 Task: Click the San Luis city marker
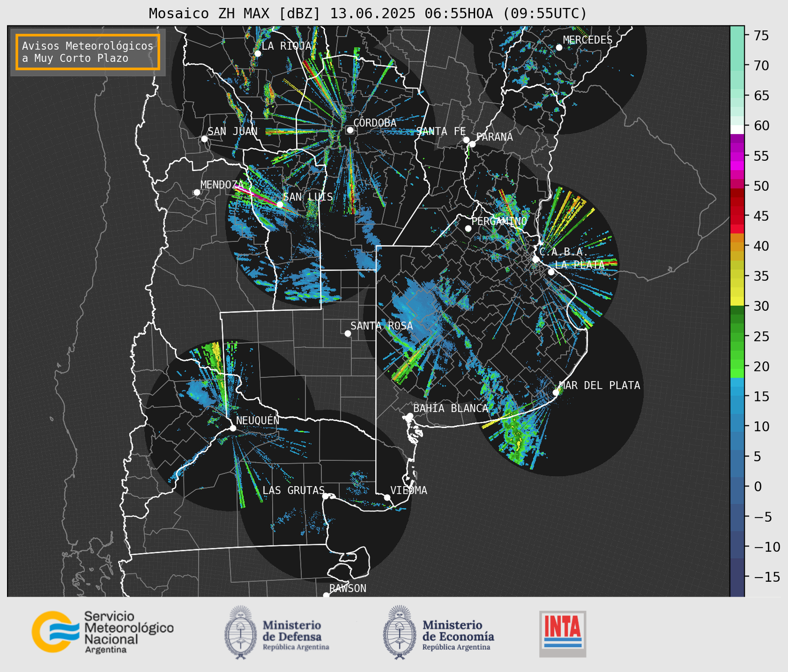(x=280, y=204)
